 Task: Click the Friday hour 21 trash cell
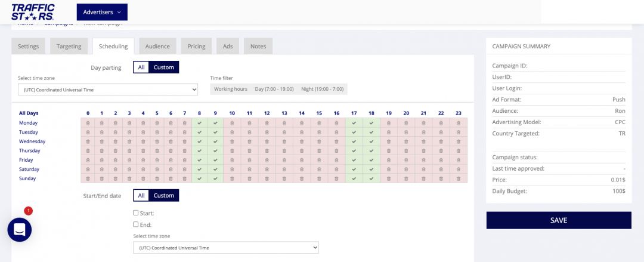423,160
